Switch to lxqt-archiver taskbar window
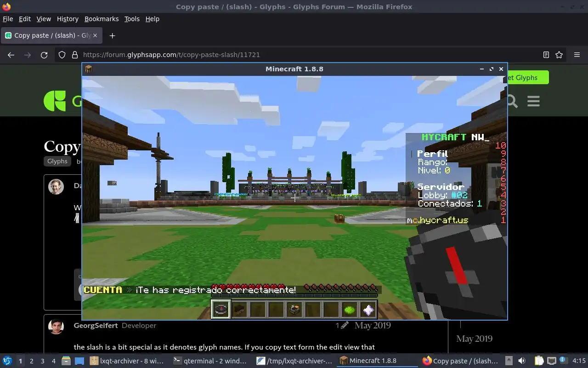This screenshot has height=368, width=588. point(127,361)
